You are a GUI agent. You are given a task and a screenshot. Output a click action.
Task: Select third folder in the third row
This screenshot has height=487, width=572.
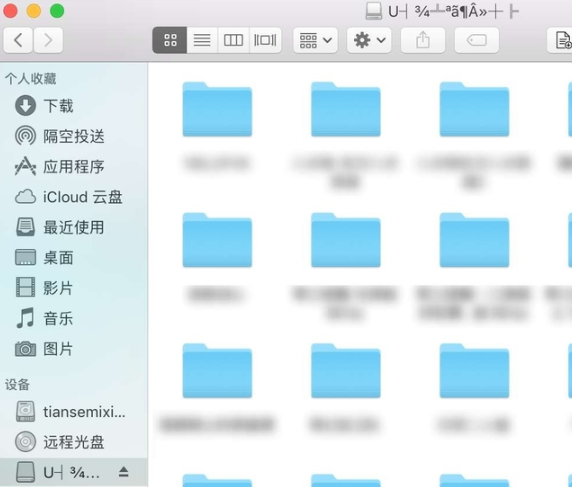[474, 371]
